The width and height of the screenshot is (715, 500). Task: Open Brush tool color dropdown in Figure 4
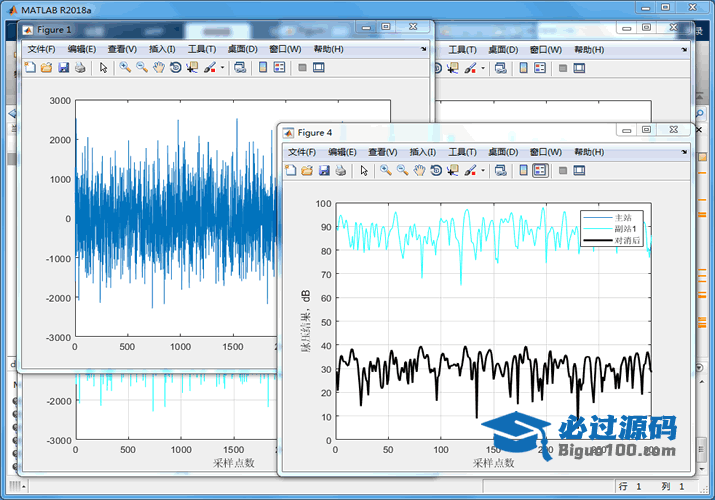tap(483, 171)
